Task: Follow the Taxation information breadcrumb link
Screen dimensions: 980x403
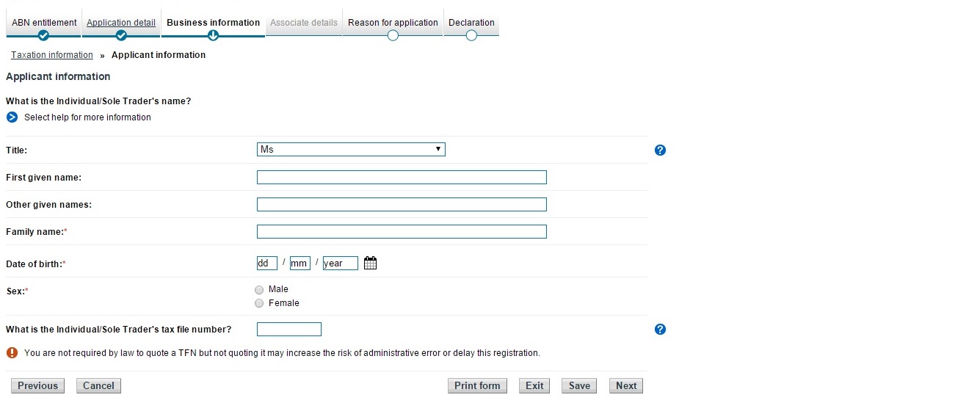Action: tap(52, 55)
